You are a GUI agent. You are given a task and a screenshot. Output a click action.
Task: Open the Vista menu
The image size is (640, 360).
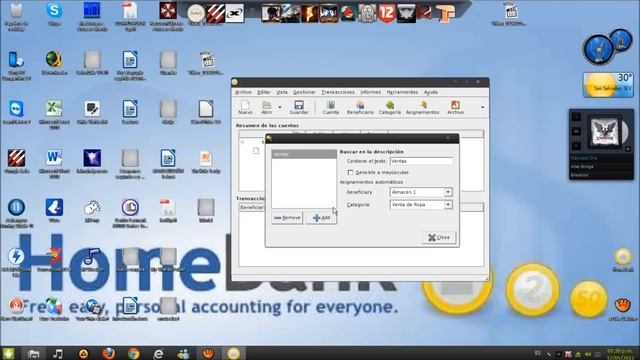coord(282,92)
